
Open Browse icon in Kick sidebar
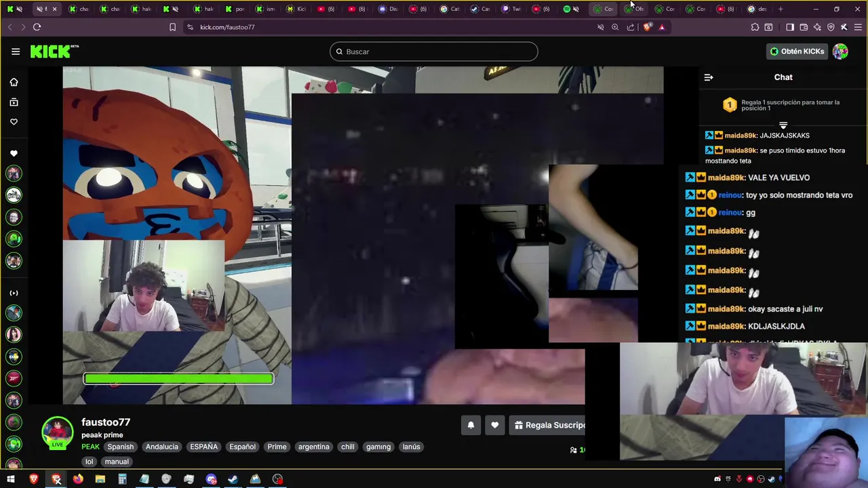tap(14, 102)
